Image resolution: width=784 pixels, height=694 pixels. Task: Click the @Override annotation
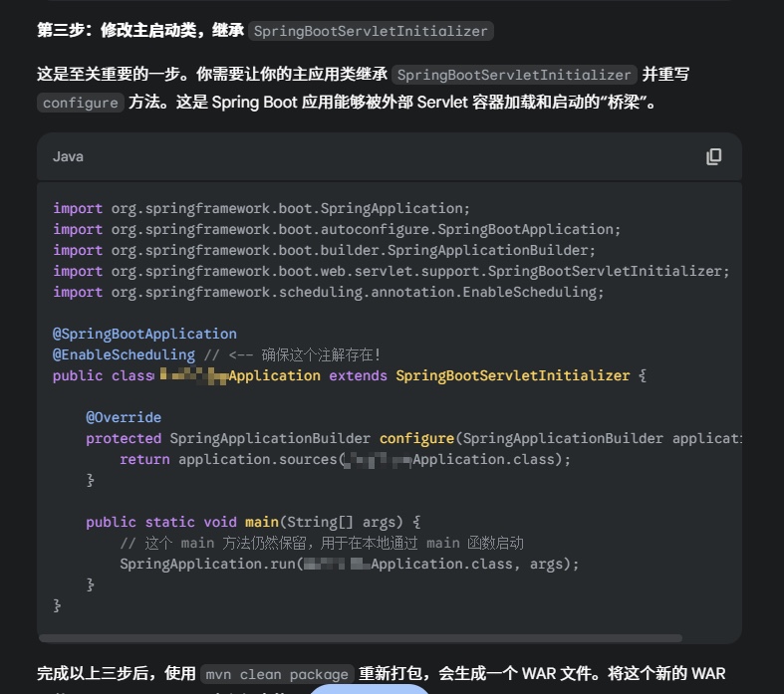[124, 418]
